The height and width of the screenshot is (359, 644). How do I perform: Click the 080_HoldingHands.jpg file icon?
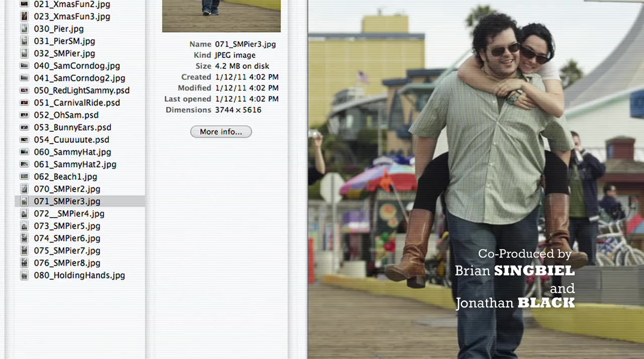point(24,275)
